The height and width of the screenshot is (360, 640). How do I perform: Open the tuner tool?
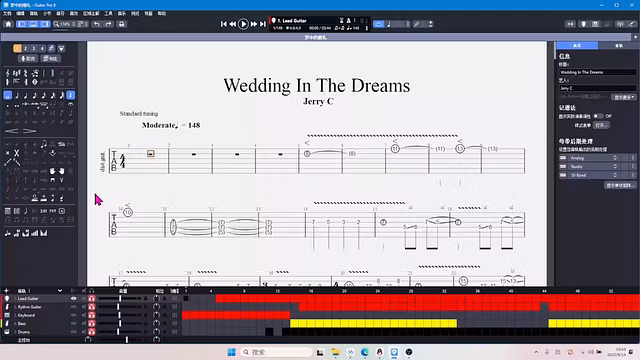coord(417,24)
